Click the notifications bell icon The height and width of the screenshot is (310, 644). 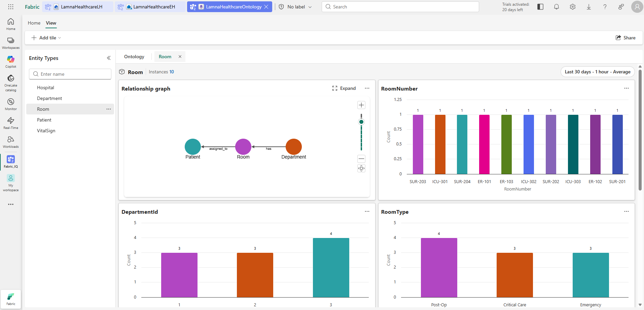click(557, 7)
